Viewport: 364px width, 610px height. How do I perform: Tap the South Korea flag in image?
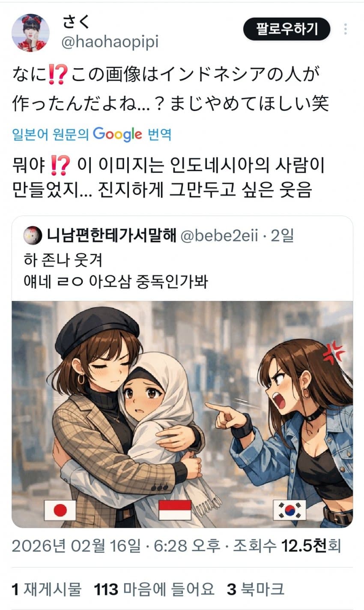(289, 510)
